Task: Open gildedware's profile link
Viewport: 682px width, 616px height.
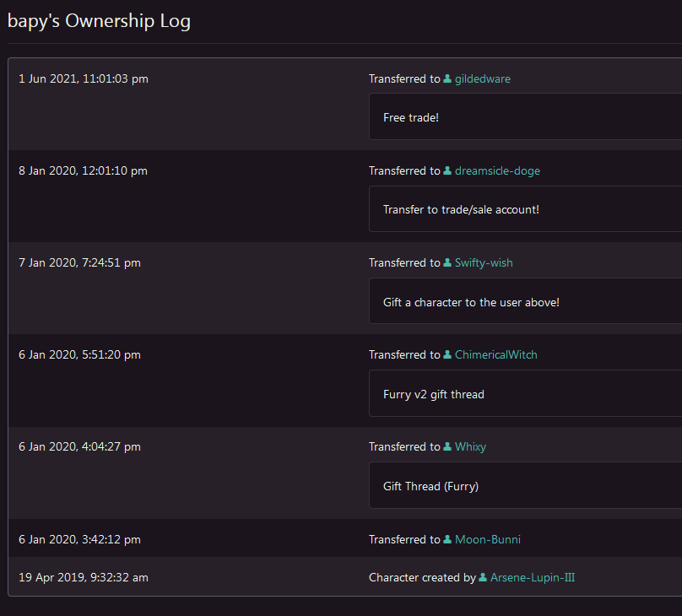Action: (482, 79)
